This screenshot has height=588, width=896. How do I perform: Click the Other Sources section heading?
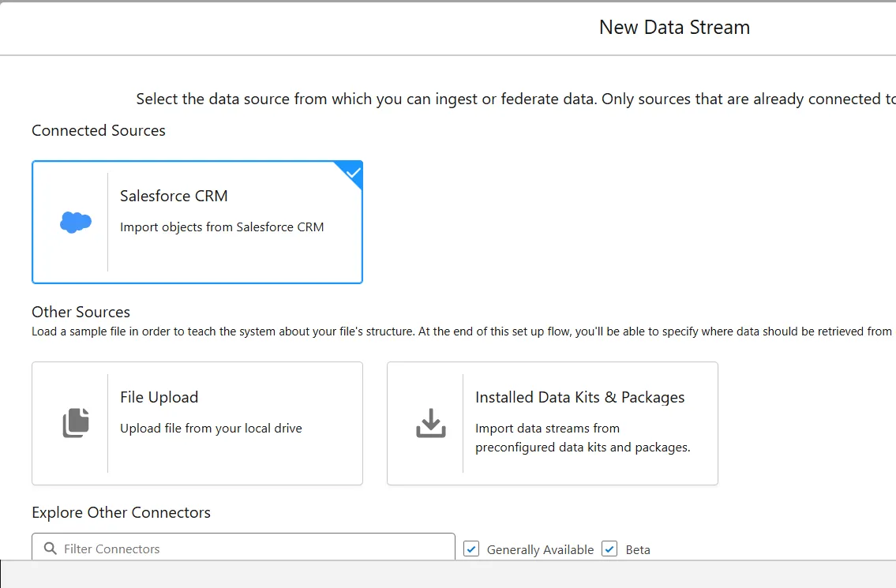tap(81, 312)
